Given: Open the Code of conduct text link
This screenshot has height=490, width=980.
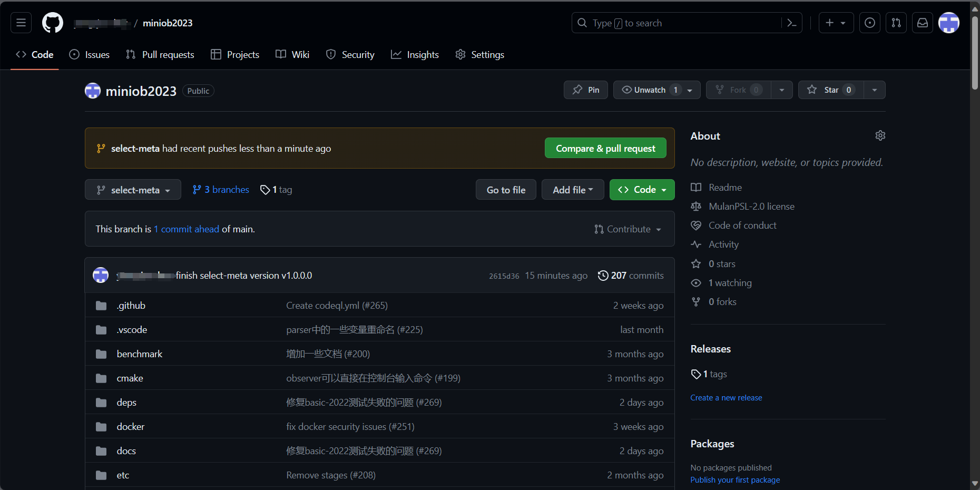Looking at the screenshot, I should click(x=742, y=226).
